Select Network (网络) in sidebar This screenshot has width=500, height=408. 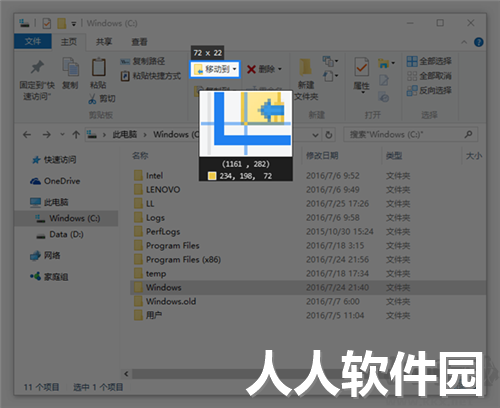[x=52, y=256]
